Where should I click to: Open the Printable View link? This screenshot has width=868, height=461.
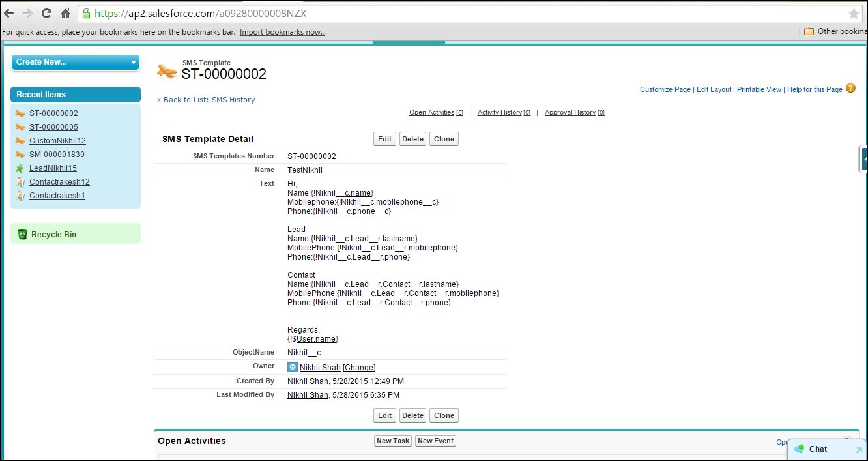click(759, 89)
